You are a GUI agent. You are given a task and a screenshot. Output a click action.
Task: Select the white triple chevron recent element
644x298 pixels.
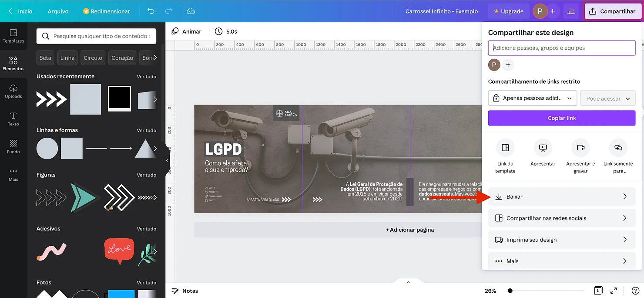51,99
